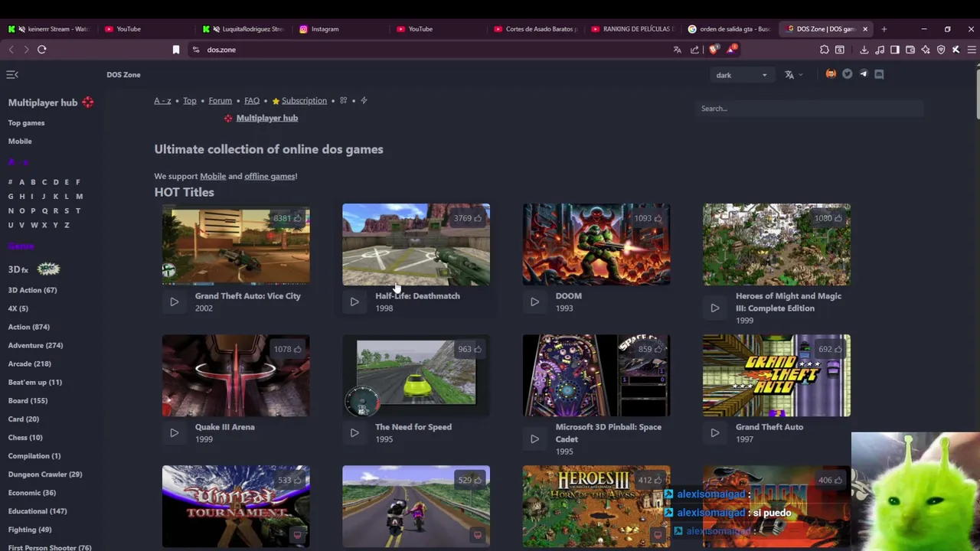Click the lightning bolt icon in navigation

(364, 100)
